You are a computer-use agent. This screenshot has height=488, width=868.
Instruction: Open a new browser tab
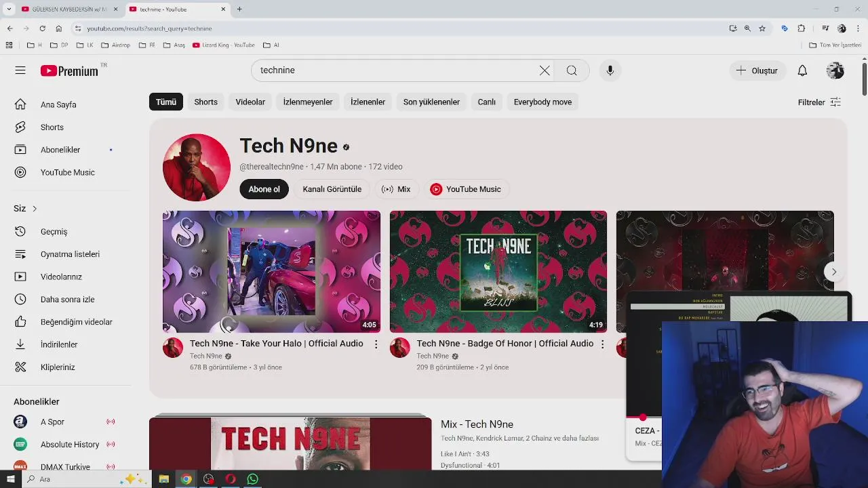click(239, 9)
